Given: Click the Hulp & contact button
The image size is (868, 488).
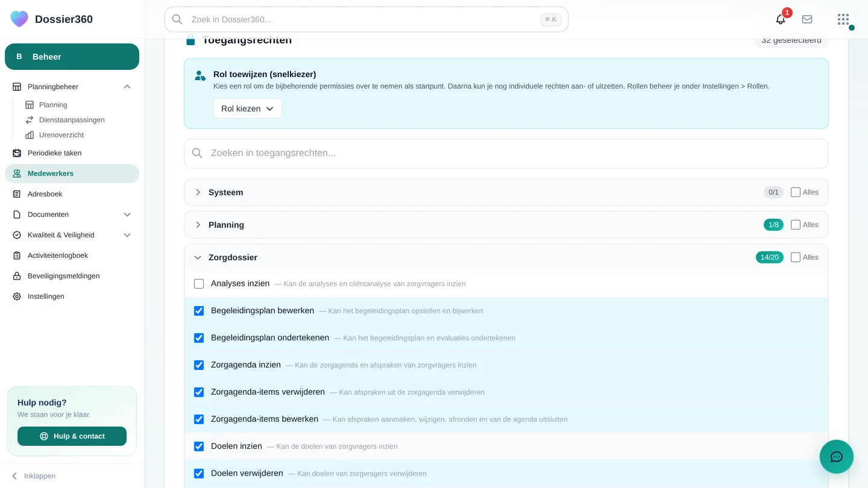Looking at the screenshot, I should tap(72, 436).
